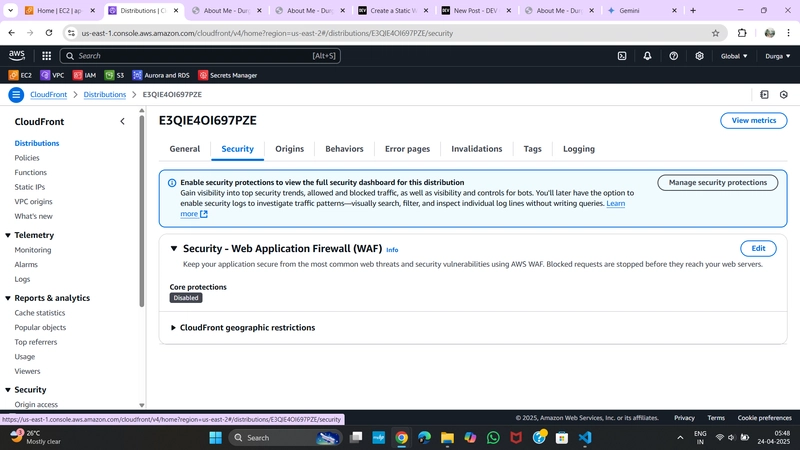Expand CloudFront geographic restrictions
800x450 pixels.
pos(173,328)
